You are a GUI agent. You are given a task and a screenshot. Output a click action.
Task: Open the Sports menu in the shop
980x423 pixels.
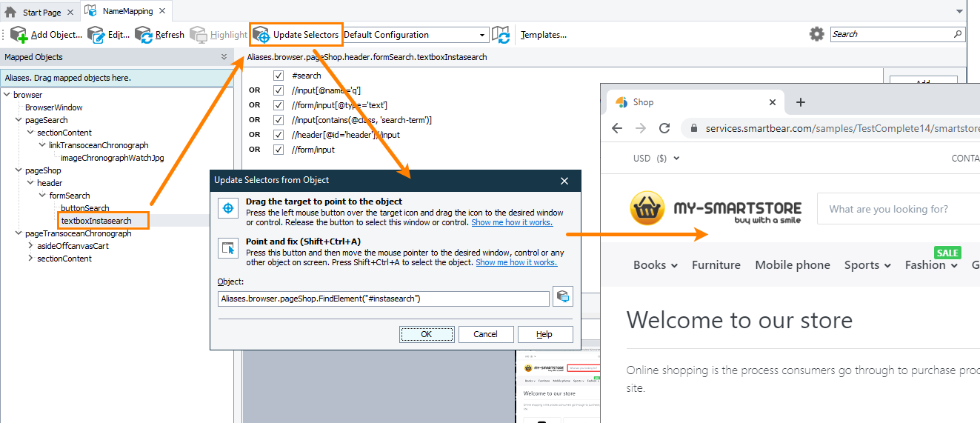[x=867, y=264]
